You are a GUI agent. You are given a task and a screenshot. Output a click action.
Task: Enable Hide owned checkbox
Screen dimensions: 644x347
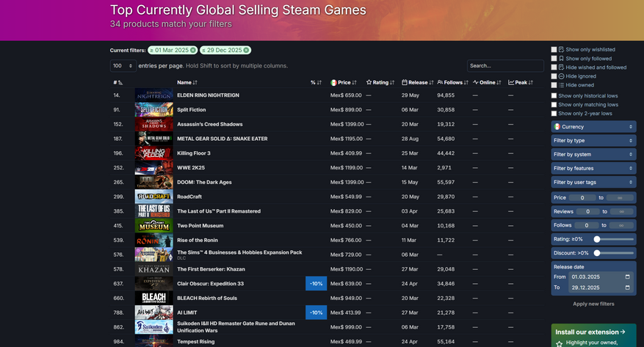tap(554, 85)
